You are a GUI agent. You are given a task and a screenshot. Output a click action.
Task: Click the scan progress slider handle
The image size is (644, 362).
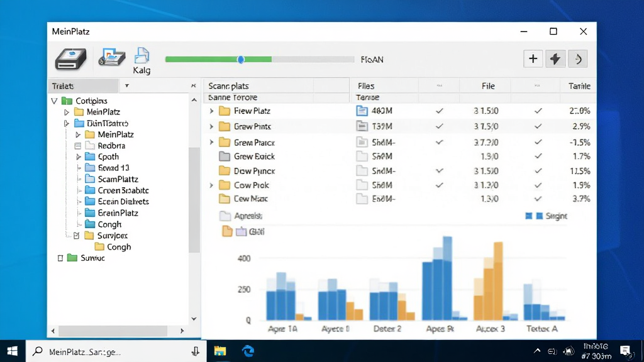coord(241,60)
